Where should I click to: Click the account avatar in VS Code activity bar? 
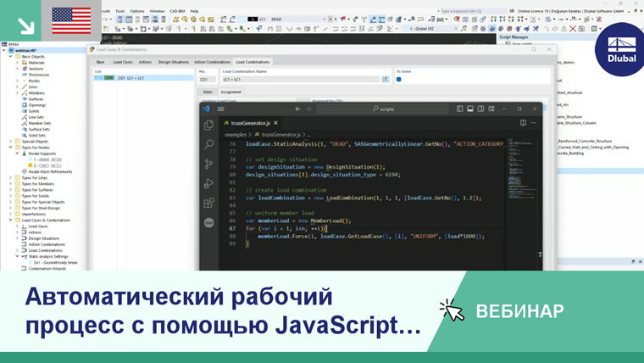(x=208, y=222)
